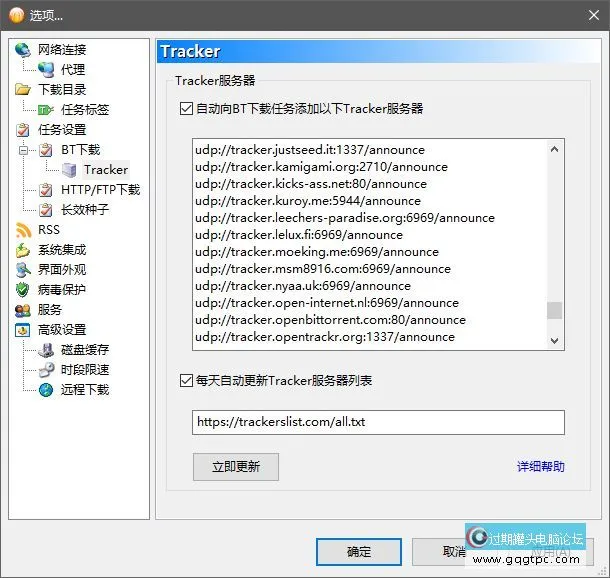This screenshot has width=610, height=578.
Task: Click the tracker list scroll-down arrow
Action: (x=555, y=341)
